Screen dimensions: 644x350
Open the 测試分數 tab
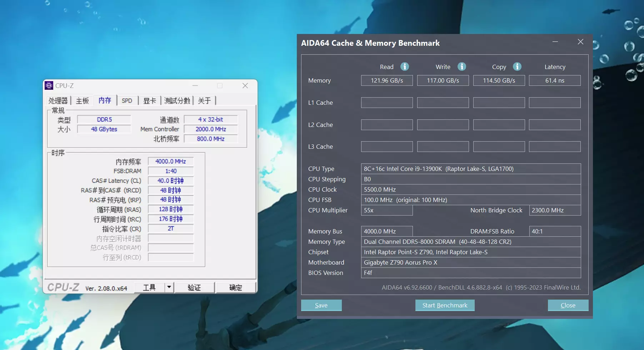[177, 101]
